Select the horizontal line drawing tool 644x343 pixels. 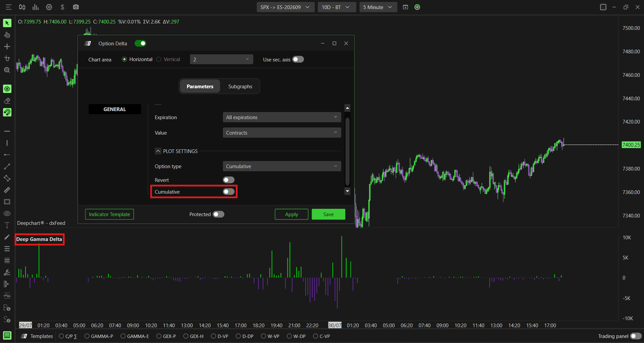(x=7, y=131)
